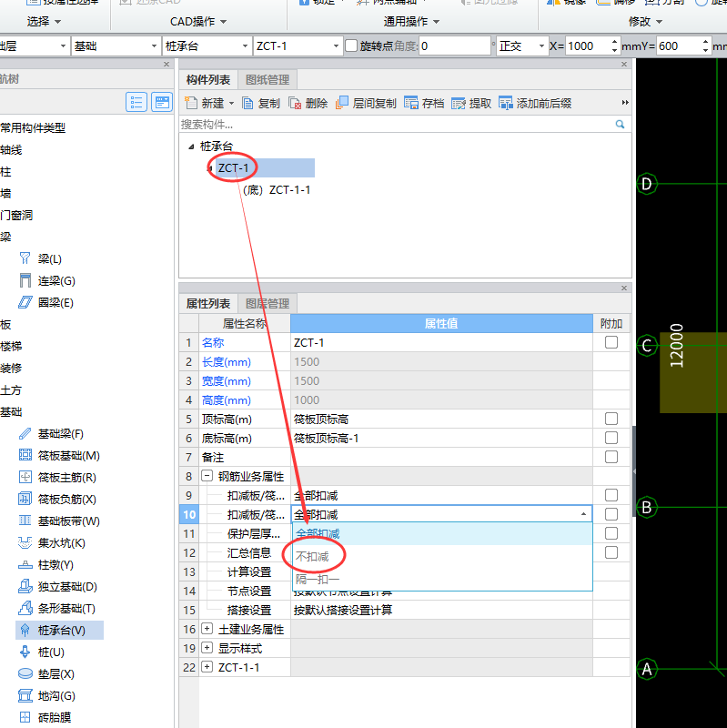Screen dimensions: 727x728
Task: Switch navigation tree to panel view icon
Action: click(x=162, y=102)
